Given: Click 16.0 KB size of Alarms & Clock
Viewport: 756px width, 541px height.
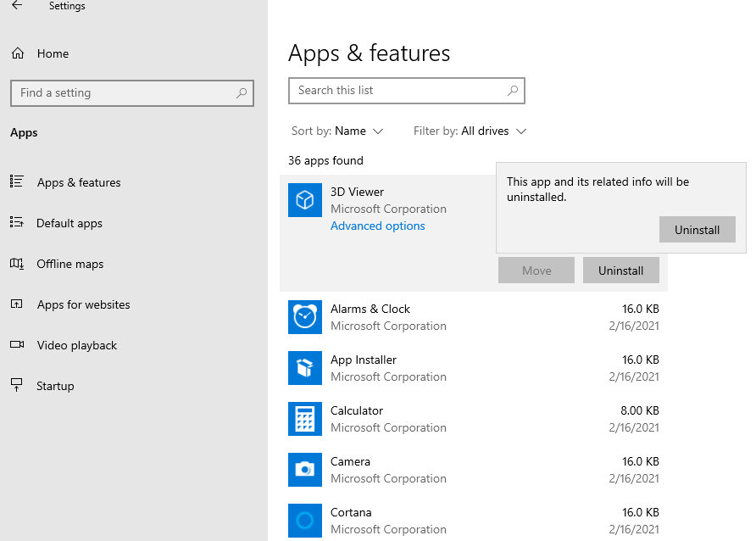Looking at the screenshot, I should [640, 309].
